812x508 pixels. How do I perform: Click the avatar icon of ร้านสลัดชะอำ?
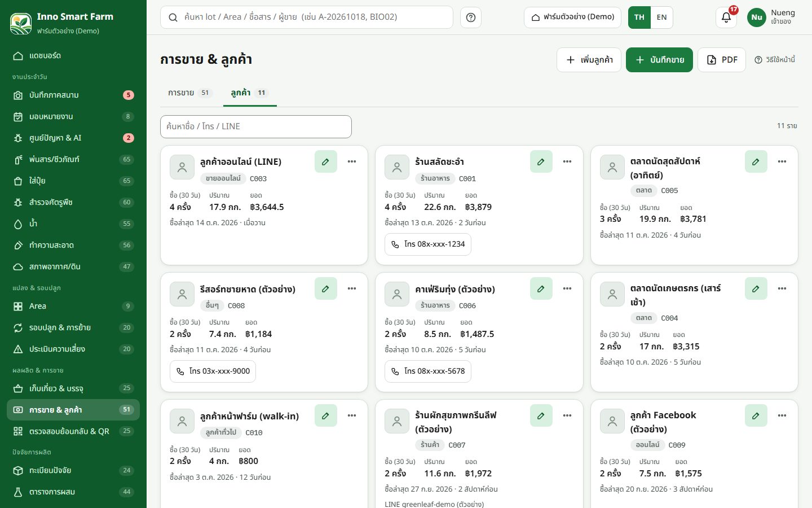[x=397, y=167]
